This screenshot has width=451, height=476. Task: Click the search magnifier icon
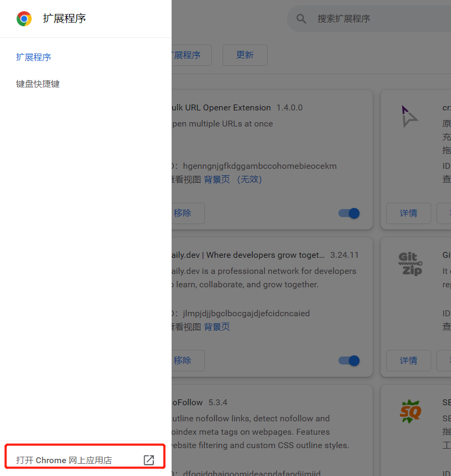point(301,19)
